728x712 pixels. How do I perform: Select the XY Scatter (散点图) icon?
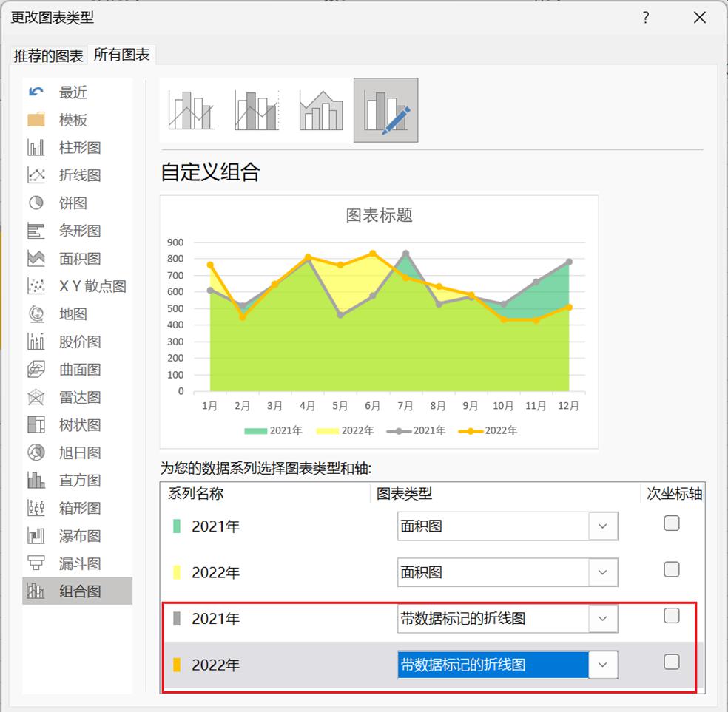click(x=36, y=286)
